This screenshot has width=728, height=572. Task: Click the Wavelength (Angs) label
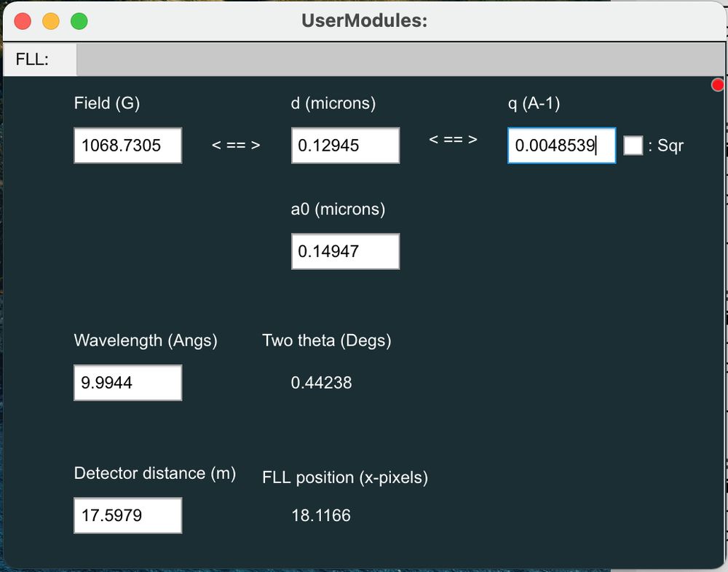click(x=145, y=340)
